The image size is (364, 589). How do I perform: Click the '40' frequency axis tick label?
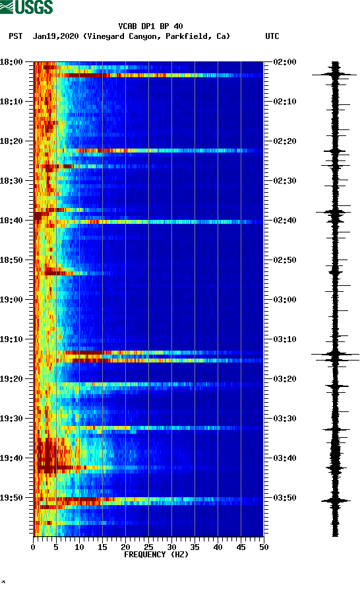point(218,547)
